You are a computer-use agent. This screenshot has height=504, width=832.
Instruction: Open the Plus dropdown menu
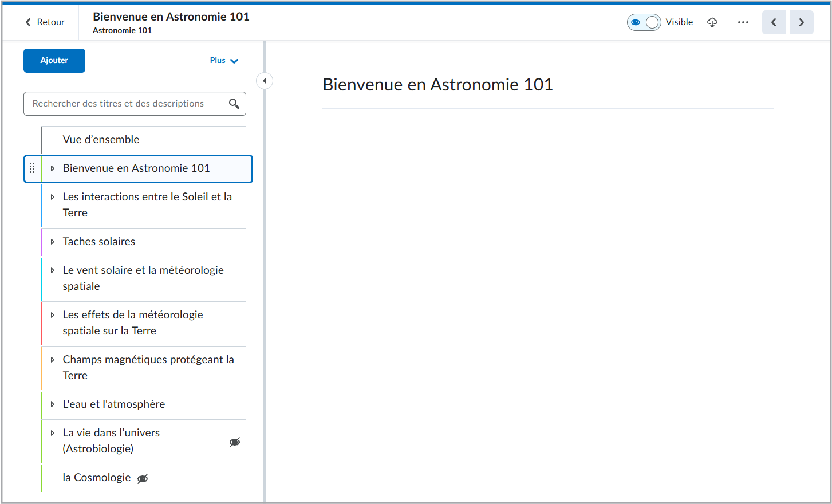[x=224, y=61]
